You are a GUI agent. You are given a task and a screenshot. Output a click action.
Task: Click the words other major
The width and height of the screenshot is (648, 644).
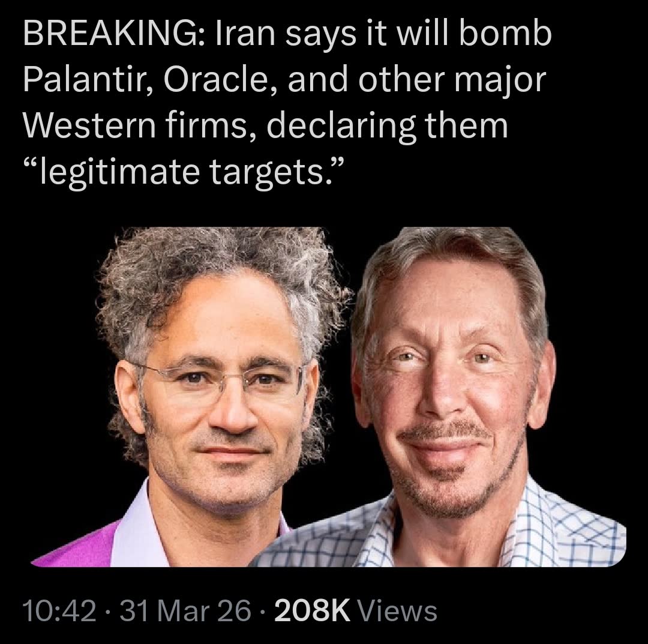[x=452, y=80]
